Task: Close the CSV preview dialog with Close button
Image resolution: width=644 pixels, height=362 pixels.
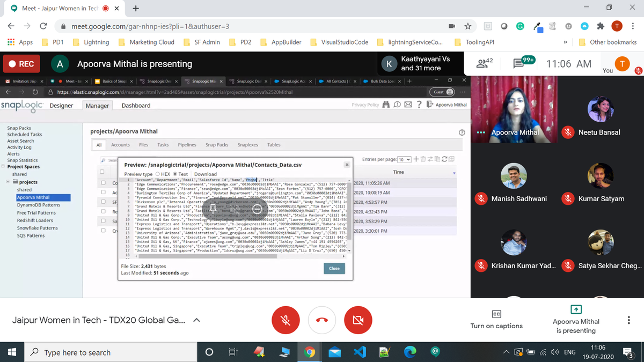Action: pos(334,268)
